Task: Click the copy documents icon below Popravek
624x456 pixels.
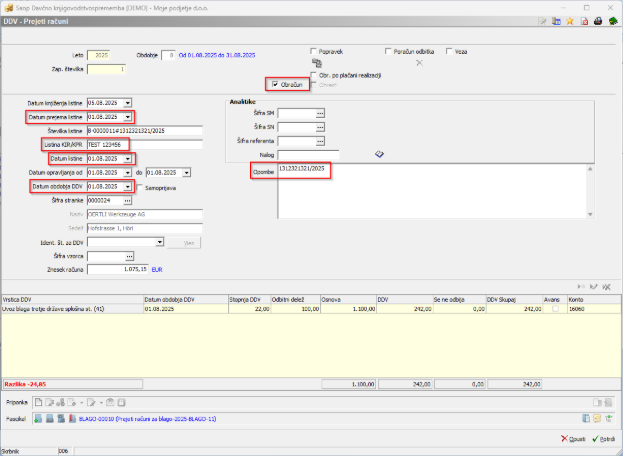Action: (317, 63)
